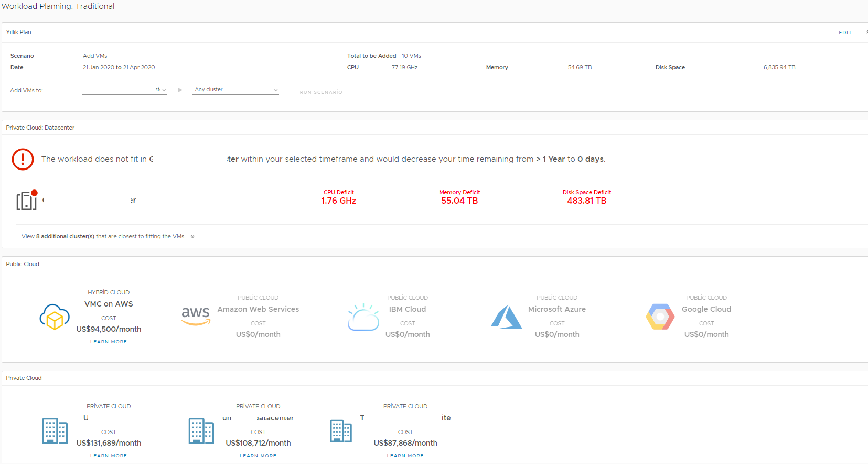Open LEARN MORE under VMC on AWS
The height and width of the screenshot is (464, 868).
[109, 342]
